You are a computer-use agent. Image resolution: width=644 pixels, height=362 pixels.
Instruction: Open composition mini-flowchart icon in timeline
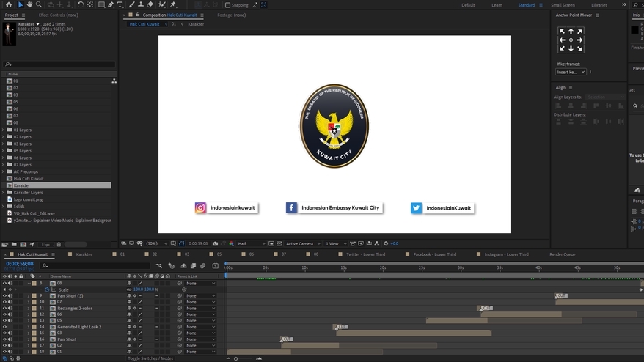click(x=159, y=266)
